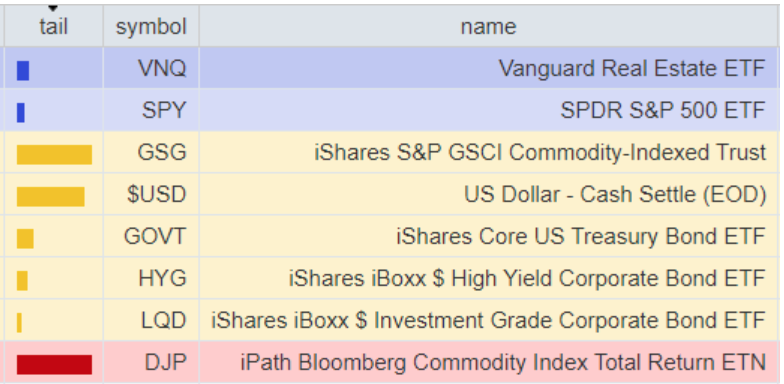Image resolution: width=784 pixels, height=384 pixels.
Task: Select the SPY symbol cell
Action: click(151, 110)
